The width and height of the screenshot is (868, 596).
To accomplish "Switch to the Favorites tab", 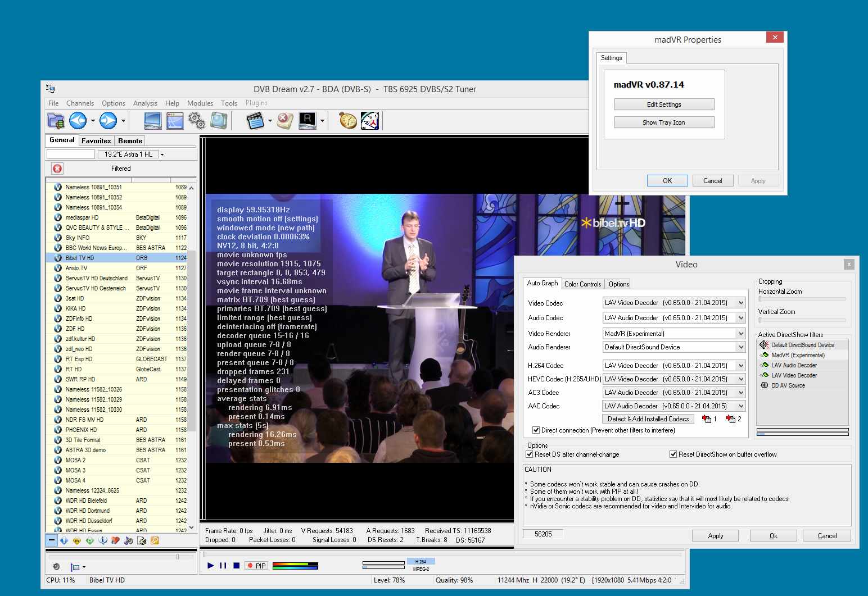I will (x=96, y=141).
